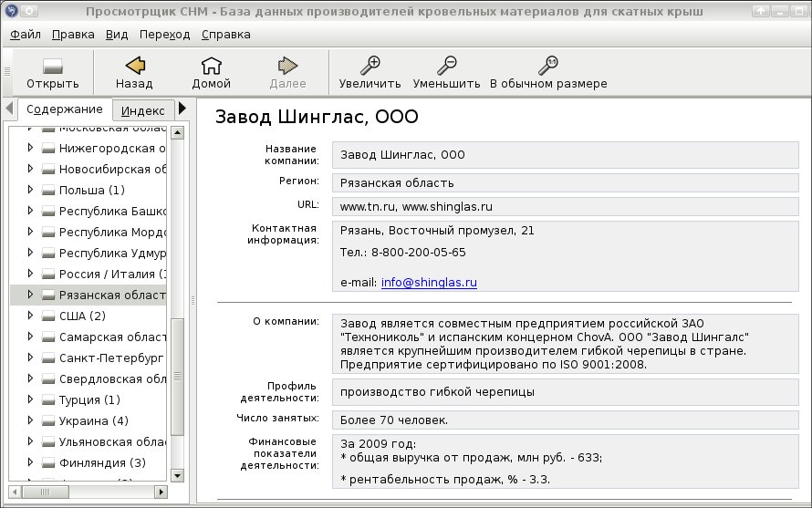
Task: Click the Завод Шинглас, ООО heading
Action: (317, 117)
